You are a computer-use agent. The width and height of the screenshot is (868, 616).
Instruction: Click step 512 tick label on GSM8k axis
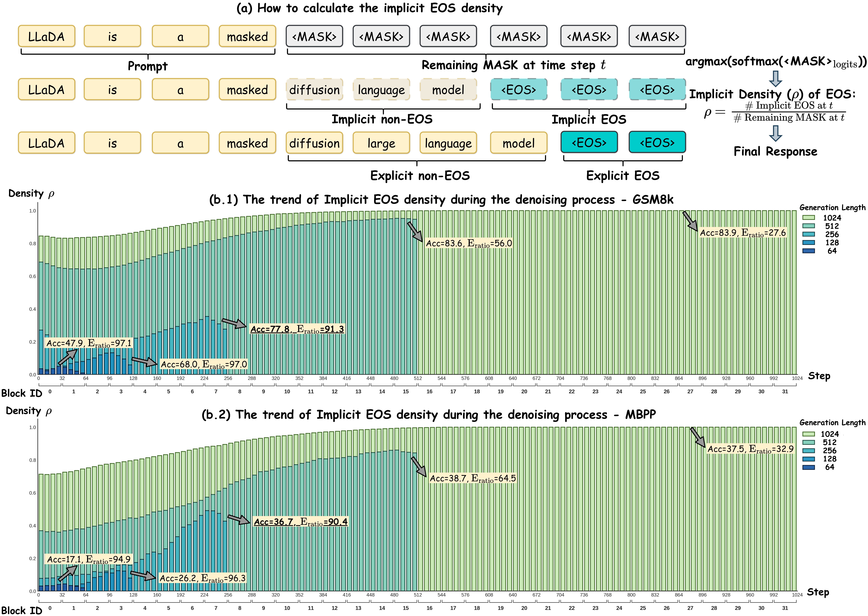[418, 378]
